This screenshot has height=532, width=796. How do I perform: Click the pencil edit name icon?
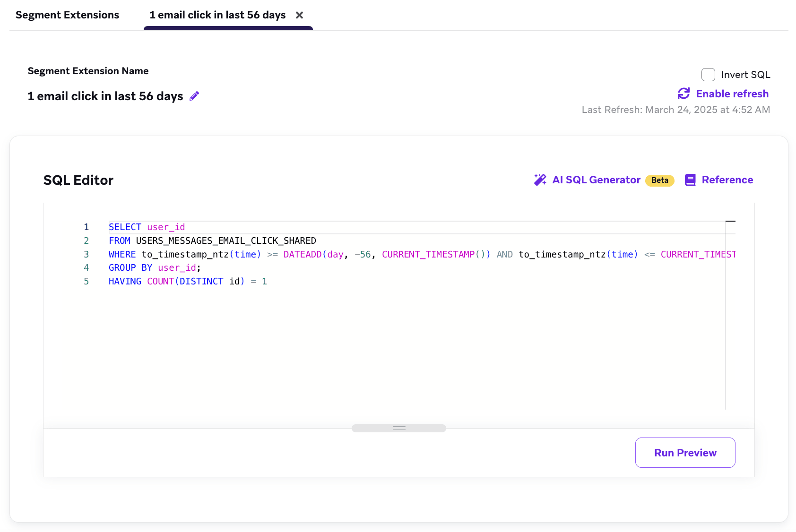point(194,96)
